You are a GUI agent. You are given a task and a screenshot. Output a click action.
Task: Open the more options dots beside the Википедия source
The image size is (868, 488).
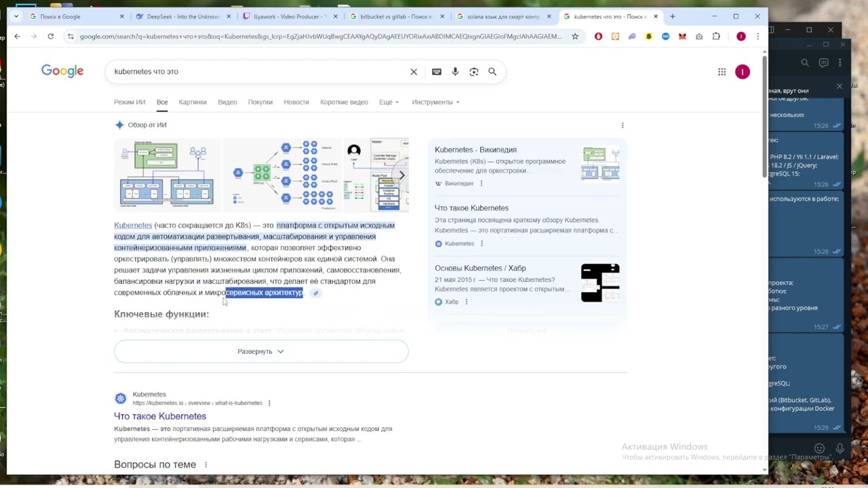[481, 184]
